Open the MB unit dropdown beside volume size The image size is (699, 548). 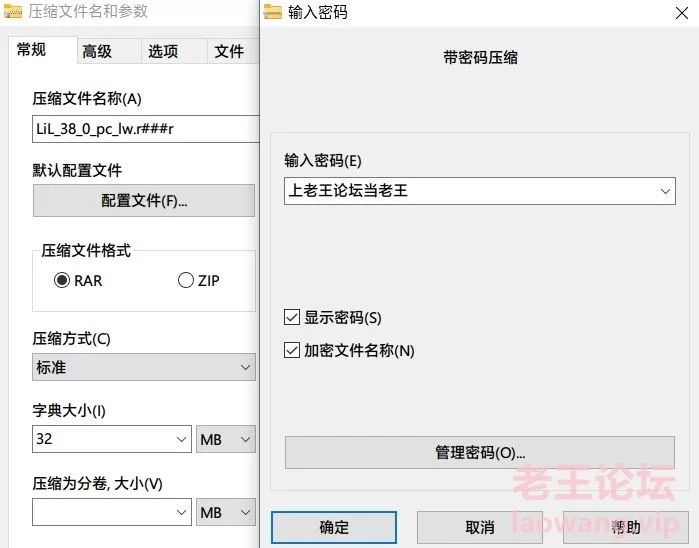[x=226, y=512]
